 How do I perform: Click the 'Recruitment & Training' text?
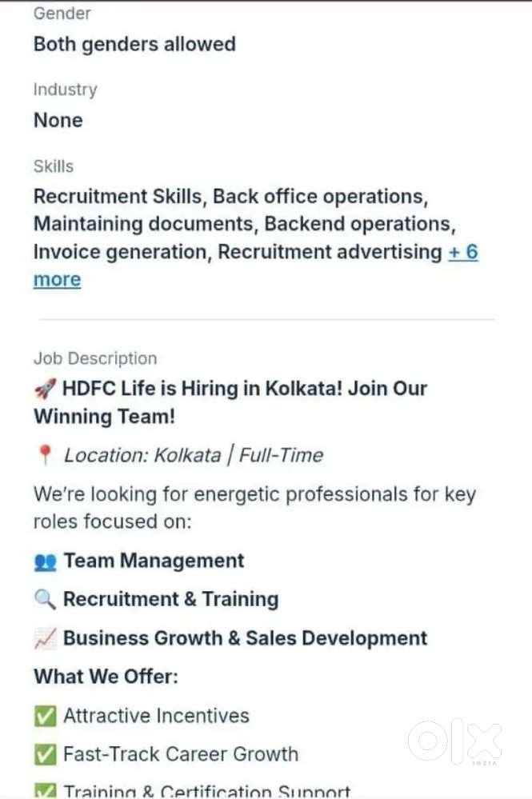(x=170, y=600)
